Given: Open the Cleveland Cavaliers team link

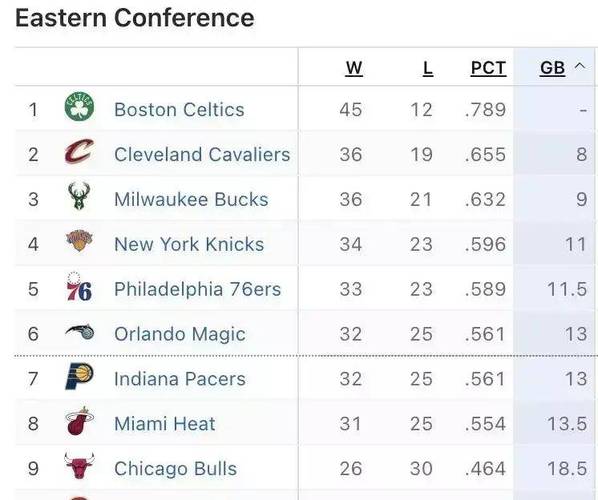Looking at the screenshot, I should [202, 154].
